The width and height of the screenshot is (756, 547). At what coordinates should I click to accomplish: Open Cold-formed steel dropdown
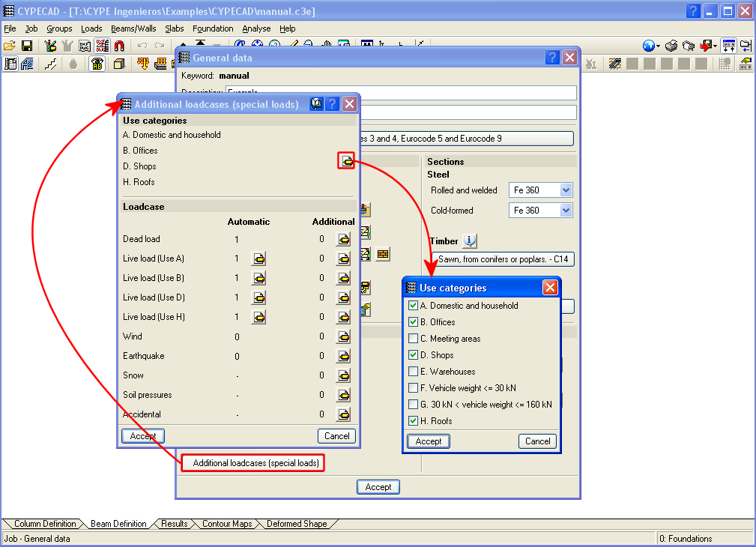pos(566,211)
